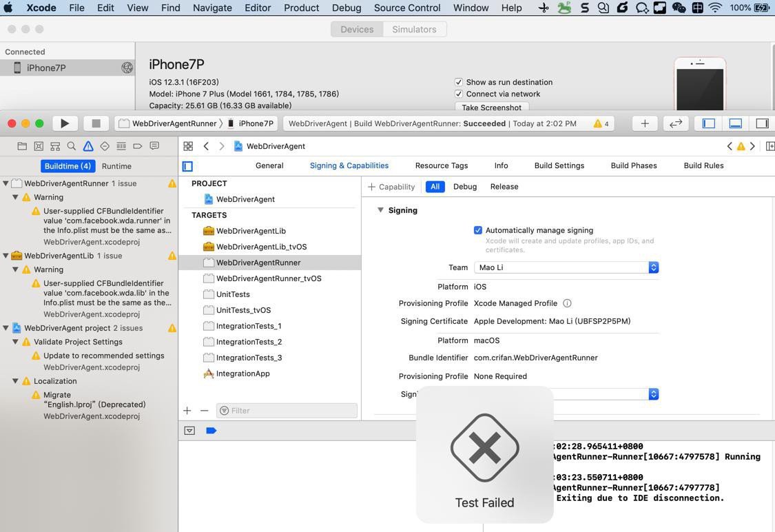Show the Test navigator diamond icon
Viewport: 775px width, 532px height.
coord(105,146)
